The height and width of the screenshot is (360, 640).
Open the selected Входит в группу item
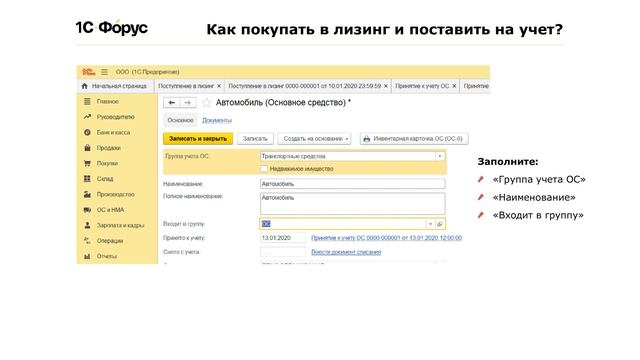pyautogui.click(x=440, y=224)
